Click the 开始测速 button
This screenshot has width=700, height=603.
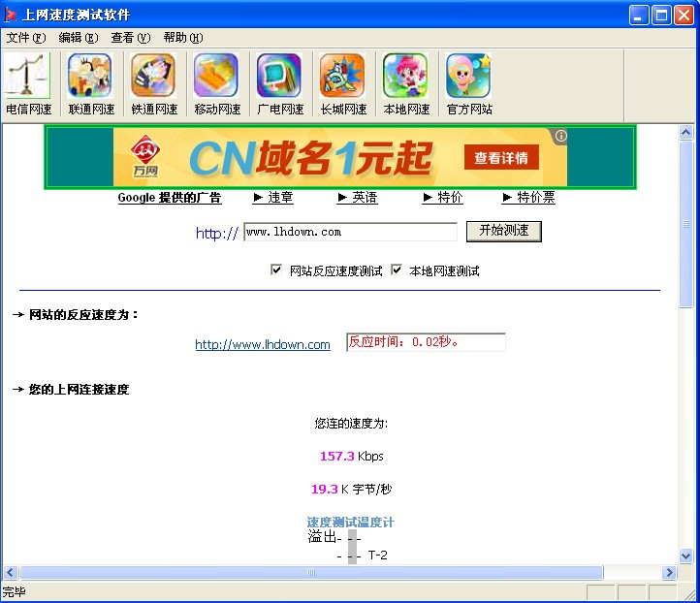[503, 231]
